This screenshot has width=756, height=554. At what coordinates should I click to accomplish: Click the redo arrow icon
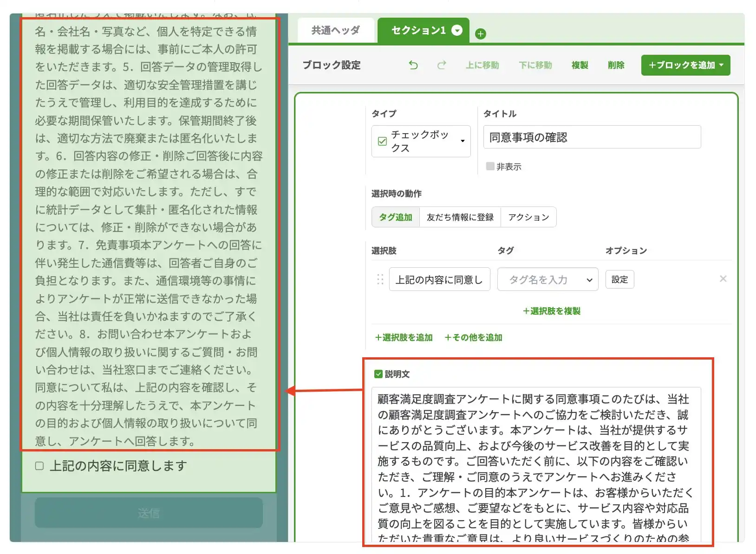(442, 65)
